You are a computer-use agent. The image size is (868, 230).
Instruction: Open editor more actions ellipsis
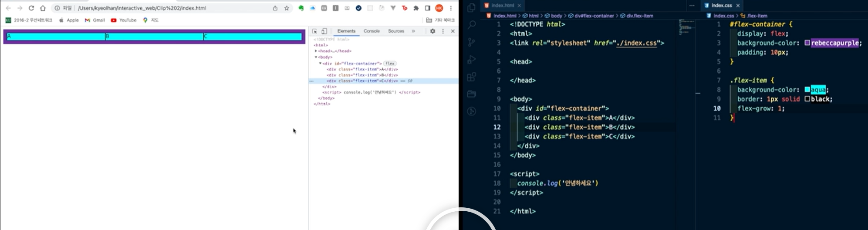[692, 6]
